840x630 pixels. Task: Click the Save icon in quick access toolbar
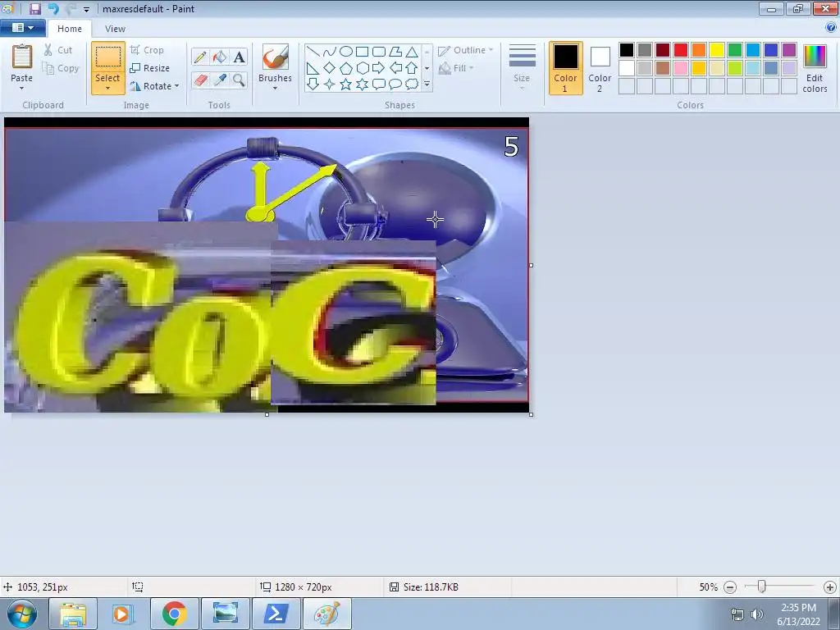click(35, 8)
